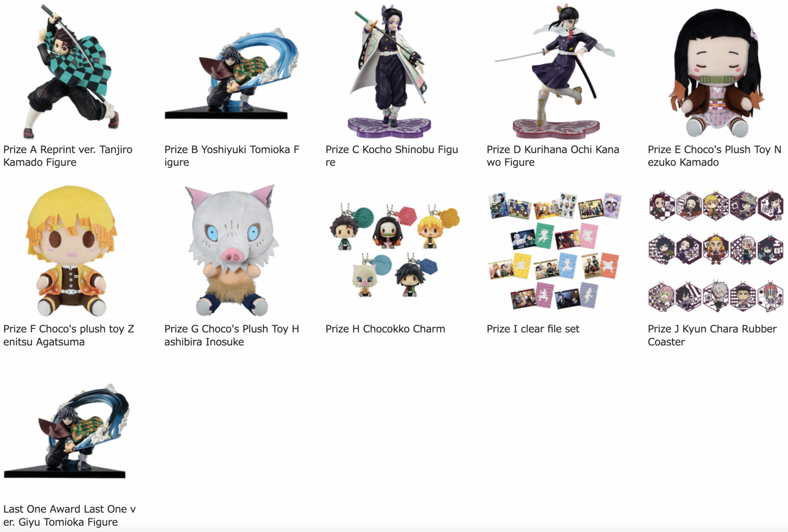Click the 'Last One Award' Giyu Tomioka label
The height and width of the screenshot is (532, 788).
click(69, 515)
